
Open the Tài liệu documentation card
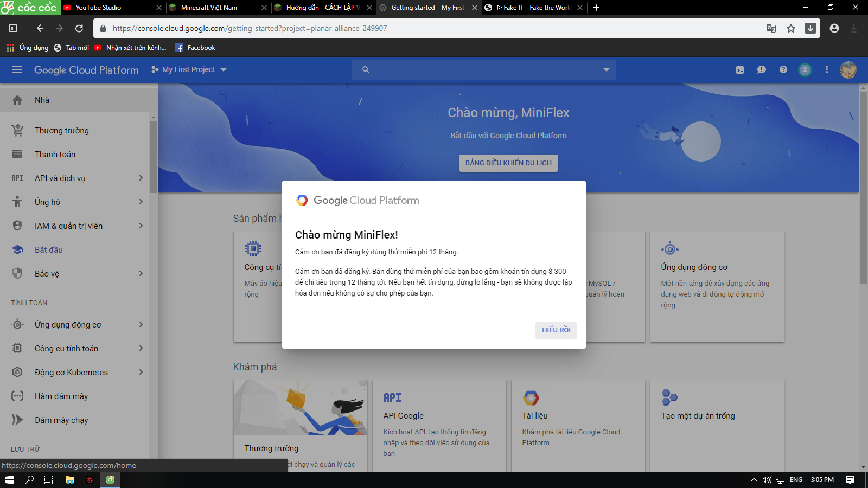(x=578, y=426)
